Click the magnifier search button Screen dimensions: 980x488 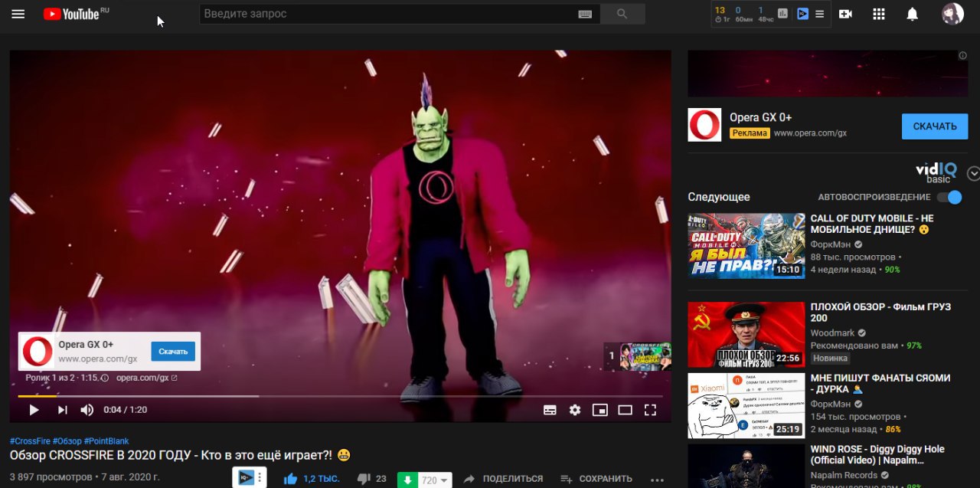coord(622,14)
